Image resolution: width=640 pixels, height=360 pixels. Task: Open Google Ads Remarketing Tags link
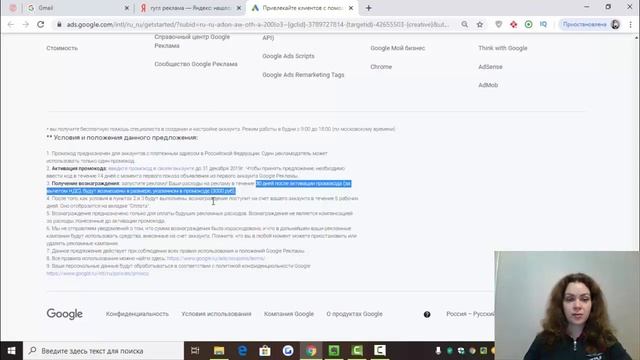pyautogui.click(x=303, y=75)
